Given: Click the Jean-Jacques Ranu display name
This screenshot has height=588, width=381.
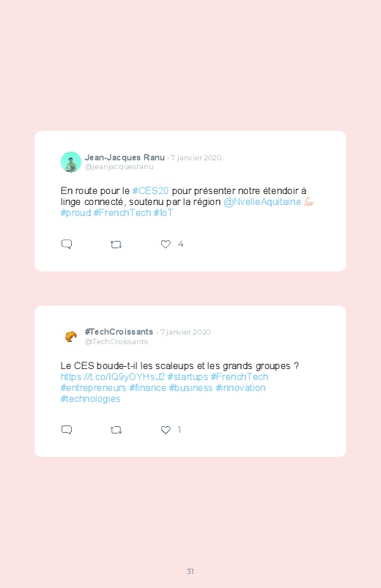Looking at the screenshot, I should coord(125,157).
